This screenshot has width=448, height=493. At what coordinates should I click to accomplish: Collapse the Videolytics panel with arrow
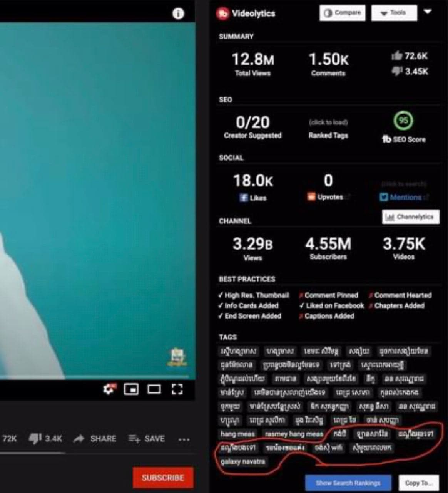click(428, 12)
